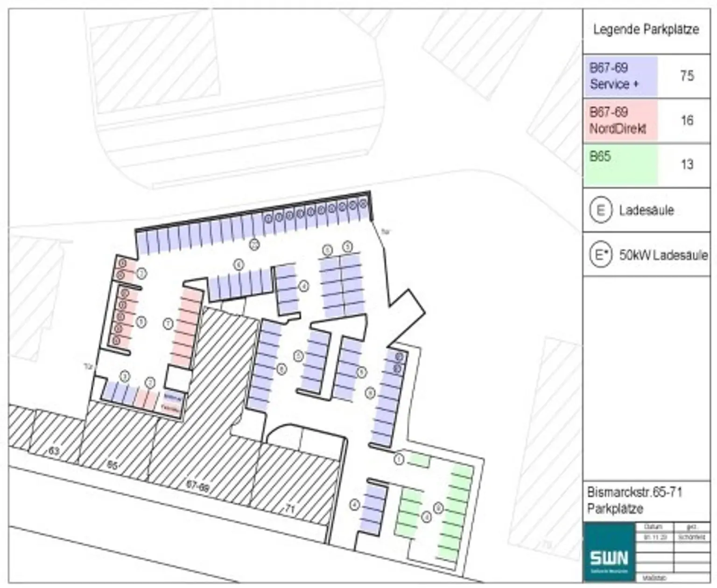
Task: Click the Bismarckstr.65-71 Parkplätze title
Action: (634, 500)
